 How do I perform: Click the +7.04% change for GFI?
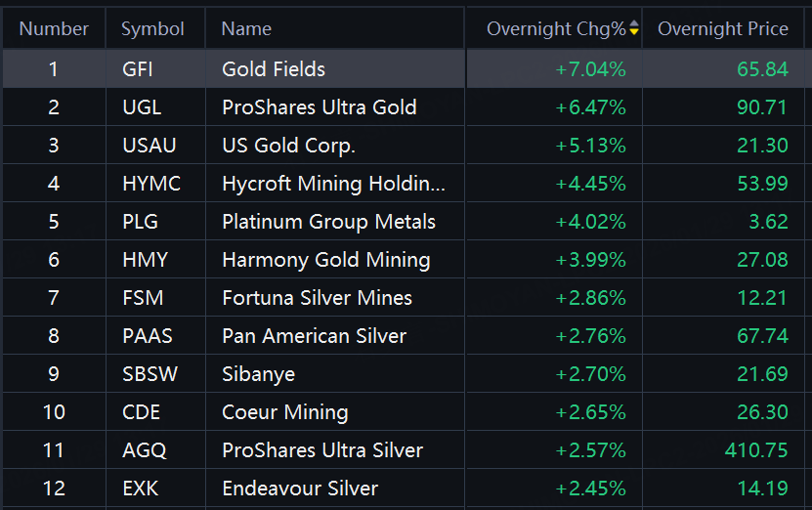click(x=590, y=69)
